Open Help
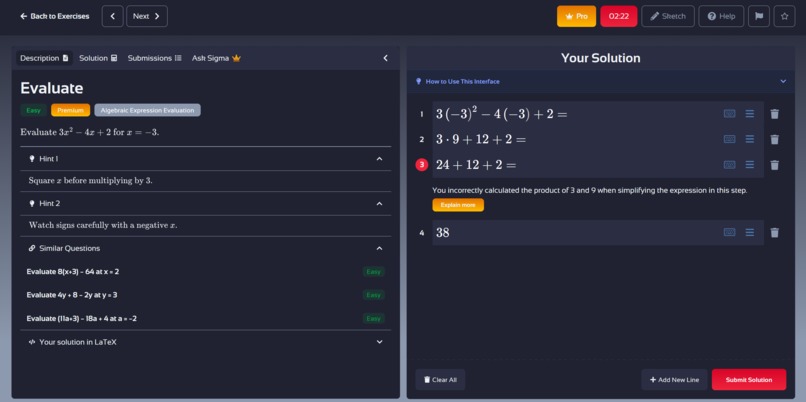 (x=721, y=16)
